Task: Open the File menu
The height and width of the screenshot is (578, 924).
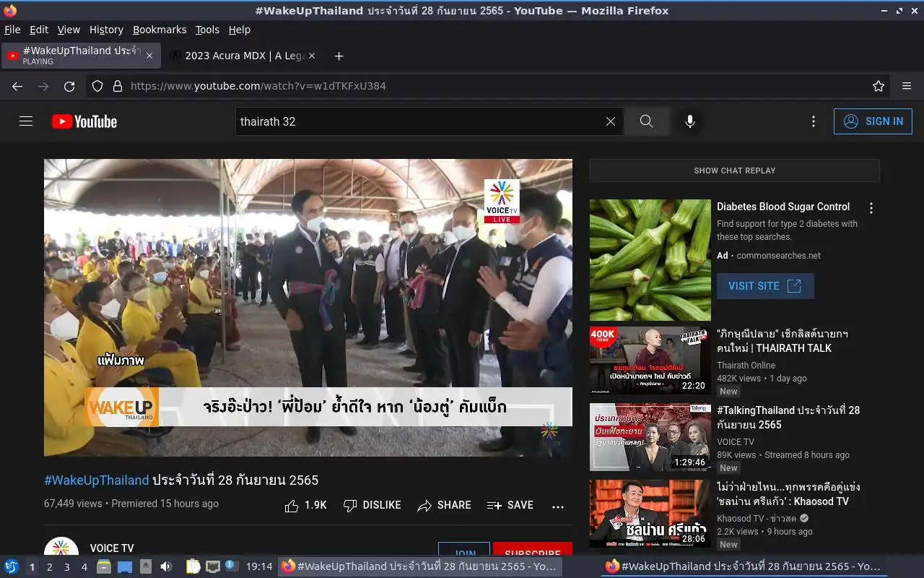Action: (12, 30)
